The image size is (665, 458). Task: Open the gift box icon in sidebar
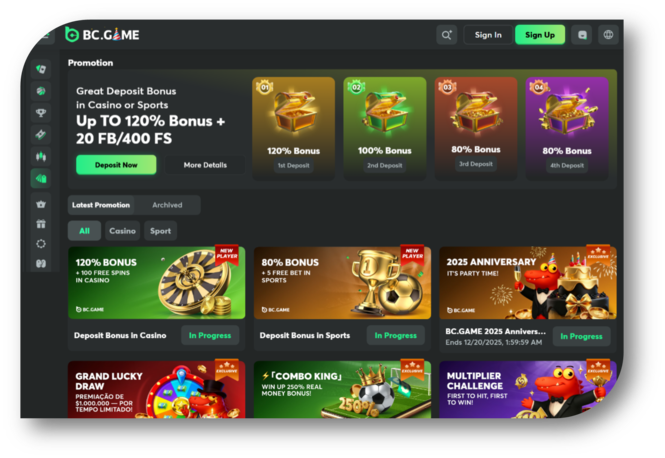coord(41,224)
